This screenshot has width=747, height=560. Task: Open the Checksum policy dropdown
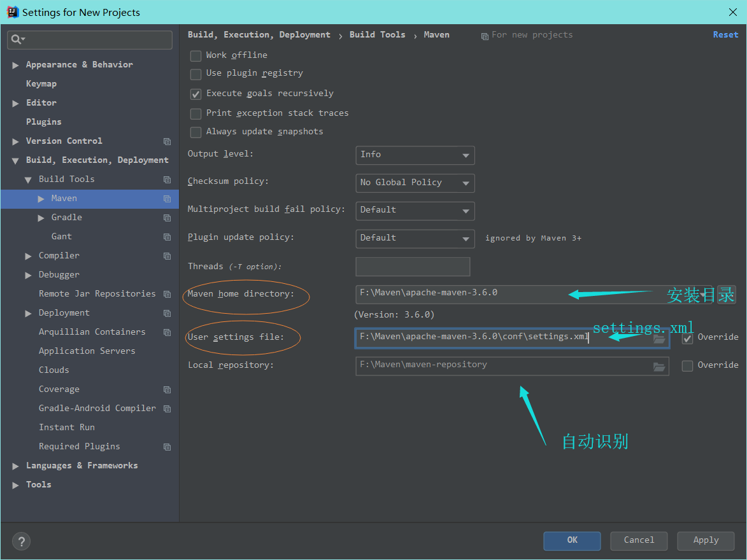point(415,183)
